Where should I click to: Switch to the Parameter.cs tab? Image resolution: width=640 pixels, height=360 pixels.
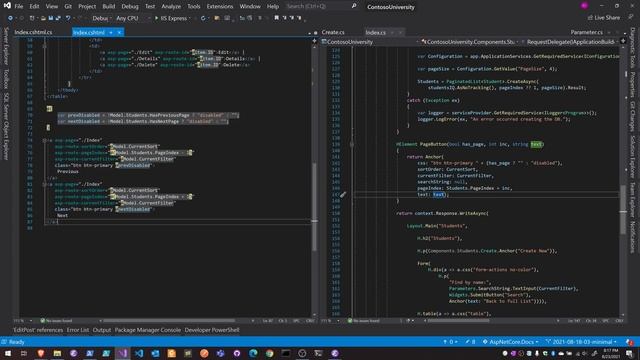(587, 32)
